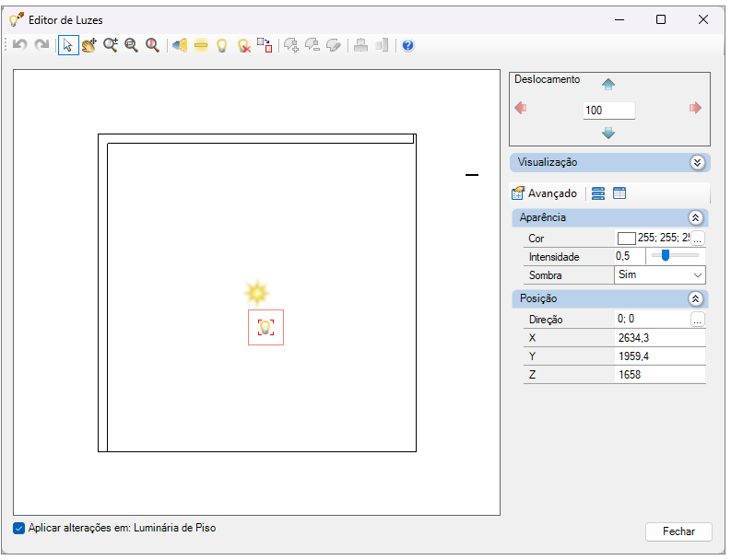Activate the pan hand tool
Screen dimensions: 731x560
89,45
